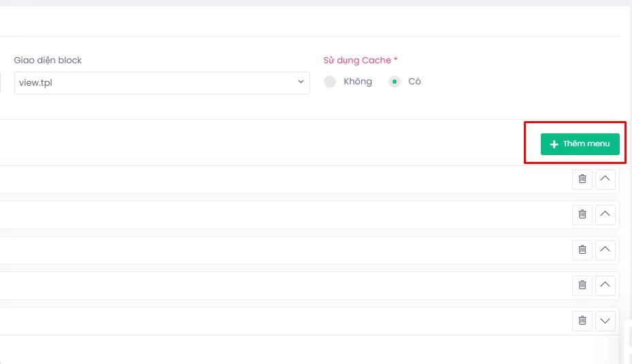Screen dimensions: 632x364
Task: Click the first menu row header bar
Action: pos(272,179)
